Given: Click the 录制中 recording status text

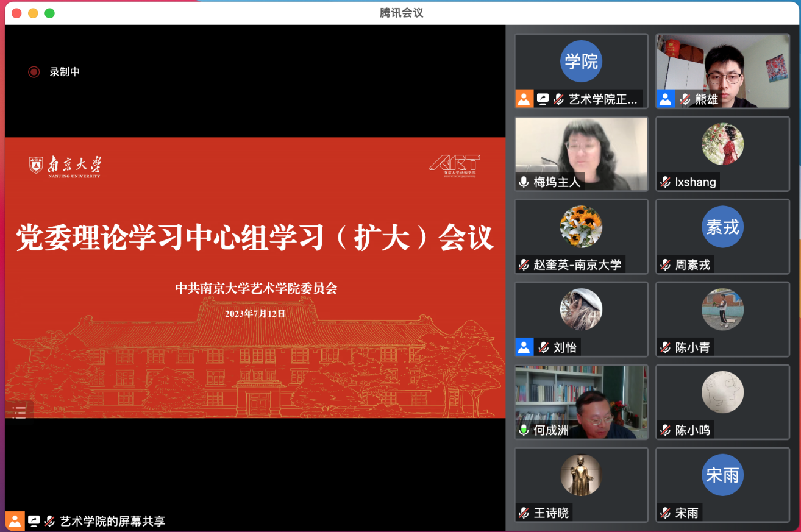Looking at the screenshot, I should 65,72.
